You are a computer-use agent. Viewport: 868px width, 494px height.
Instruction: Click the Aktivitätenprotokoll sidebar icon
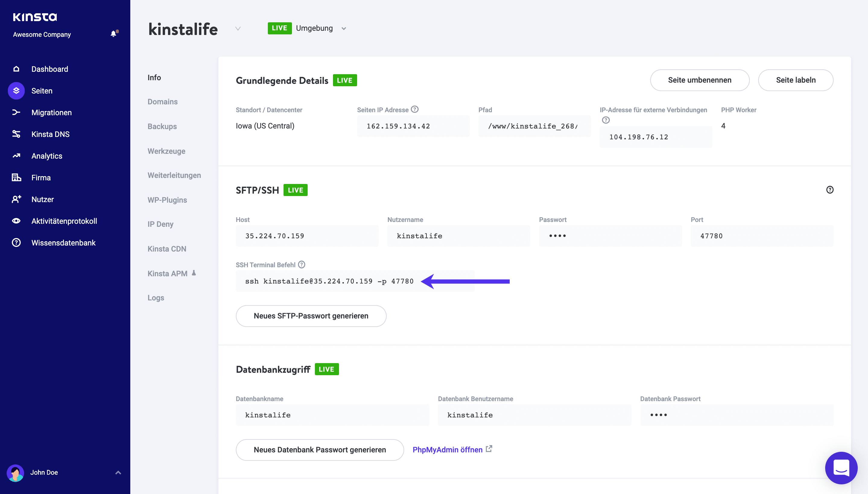(16, 220)
